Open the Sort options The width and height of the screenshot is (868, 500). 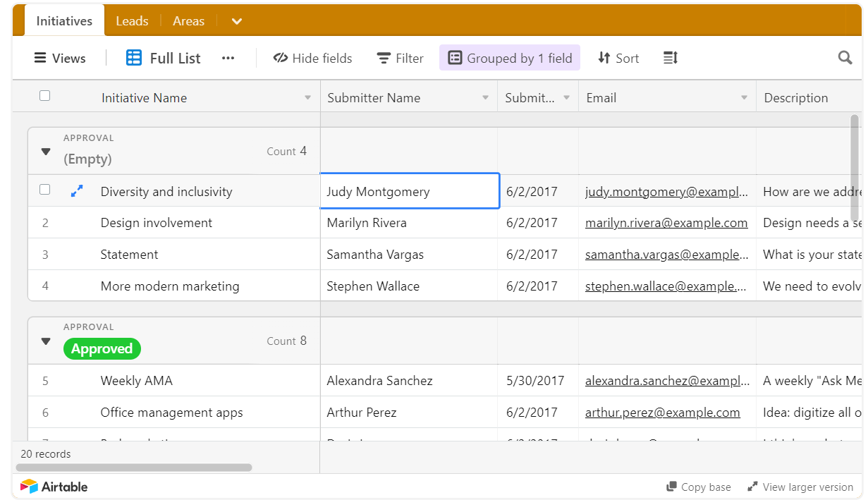(x=618, y=58)
